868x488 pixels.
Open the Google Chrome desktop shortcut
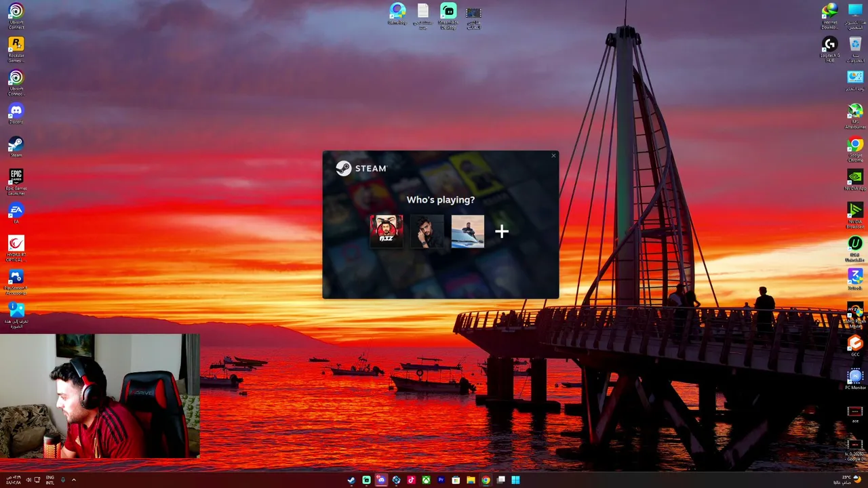[855, 149]
